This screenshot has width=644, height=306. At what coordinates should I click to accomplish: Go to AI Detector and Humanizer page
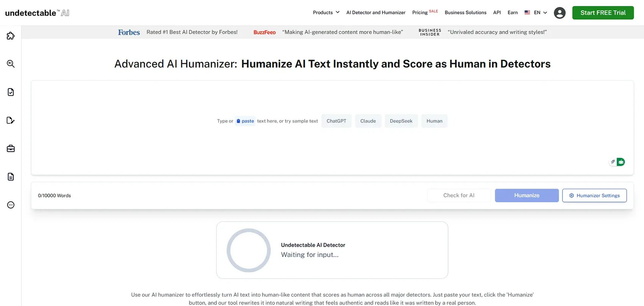coord(375,12)
